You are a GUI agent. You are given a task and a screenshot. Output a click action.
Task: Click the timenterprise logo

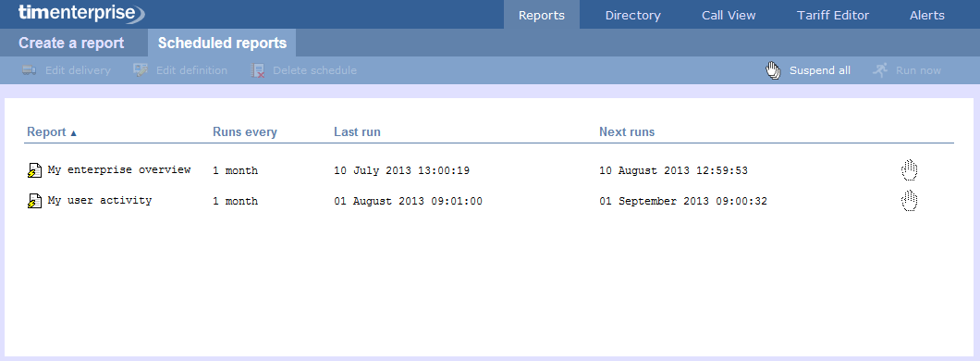pos(81,13)
